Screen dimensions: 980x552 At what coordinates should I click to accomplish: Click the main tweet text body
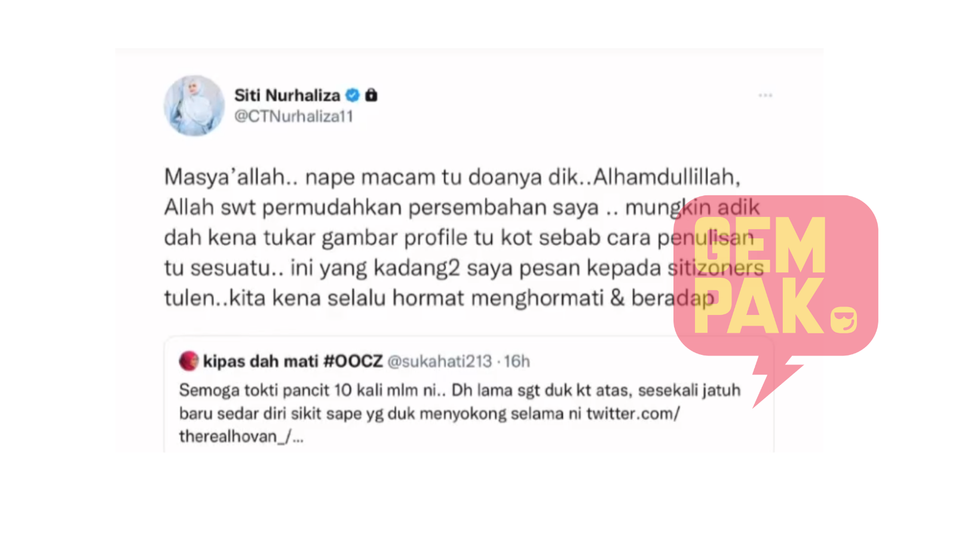click(464, 237)
